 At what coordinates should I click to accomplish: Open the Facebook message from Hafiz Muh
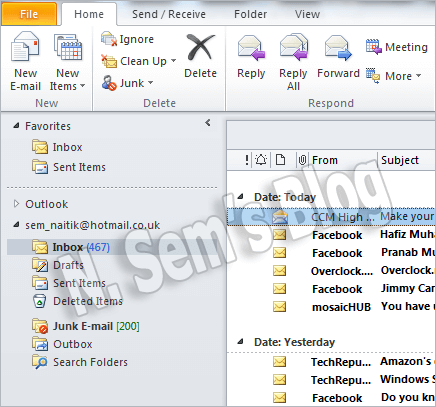[x=331, y=235]
